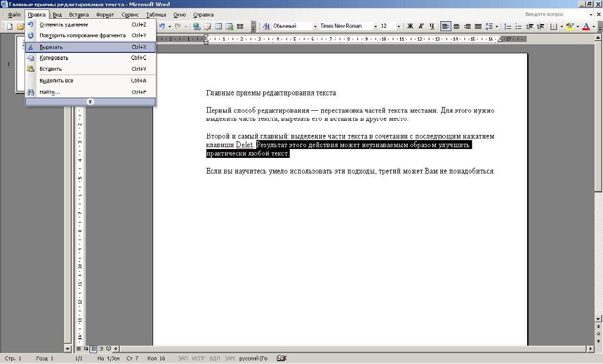
Task: Toggle ВДЛ extend selection indicator
Action: click(214, 358)
